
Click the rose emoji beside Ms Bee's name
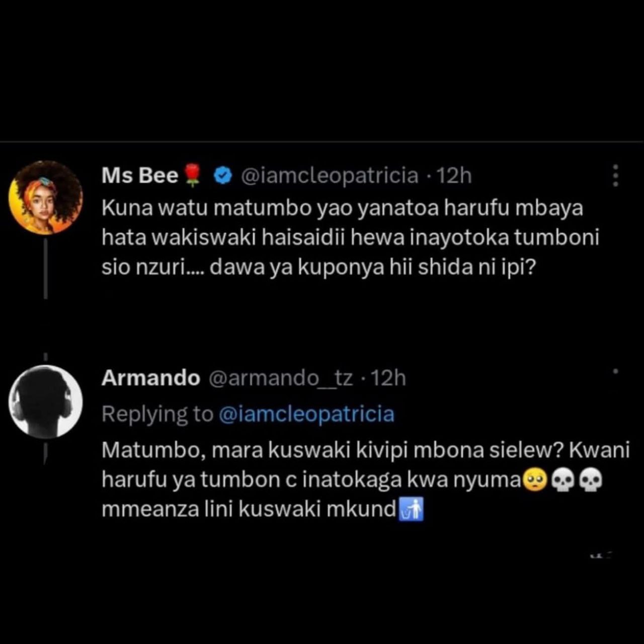click(x=192, y=176)
